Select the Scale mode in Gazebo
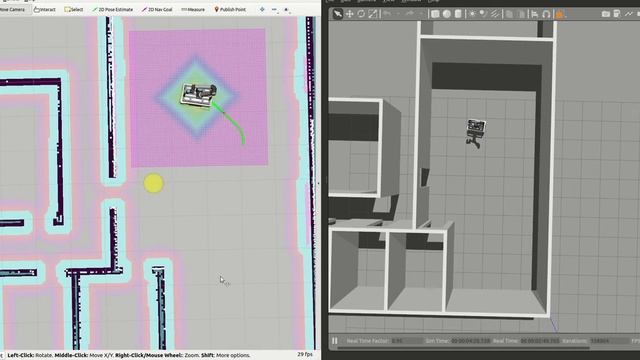The height and width of the screenshot is (360, 640). (x=373, y=14)
